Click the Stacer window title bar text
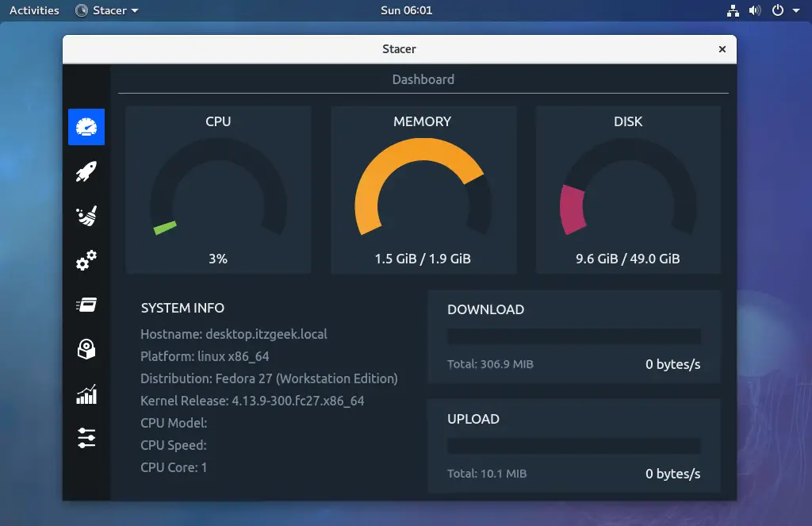This screenshot has width=812, height=526. [x=400, y=49]
